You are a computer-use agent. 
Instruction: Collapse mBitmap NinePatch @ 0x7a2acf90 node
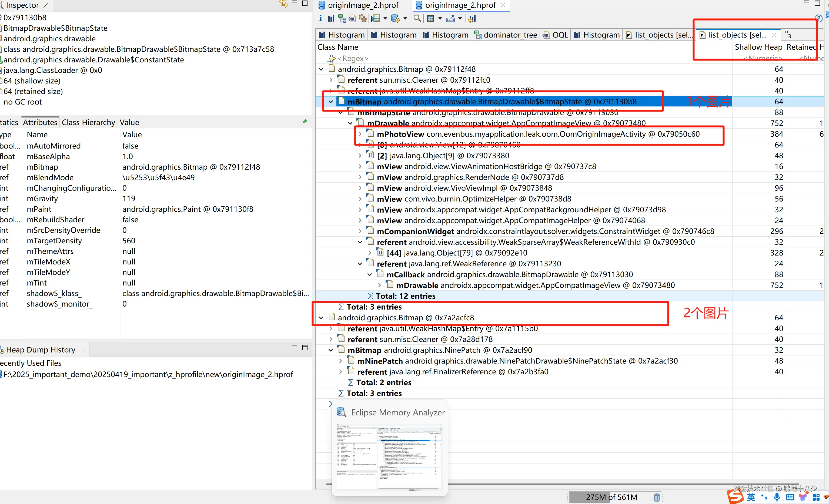(x=331, y=350)
